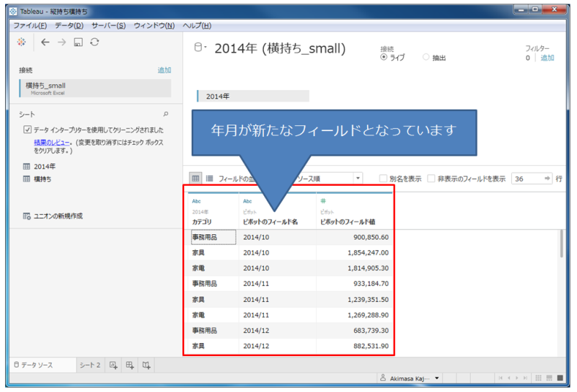Open the データ(D) menu
This screenshot has height=392, width=577.
click(x=69, y=26)
